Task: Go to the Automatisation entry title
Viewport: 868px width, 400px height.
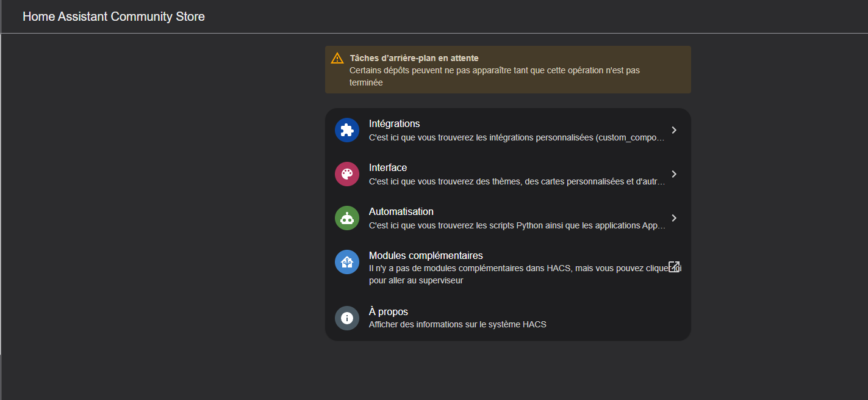Action: click(x=401, y=211)
